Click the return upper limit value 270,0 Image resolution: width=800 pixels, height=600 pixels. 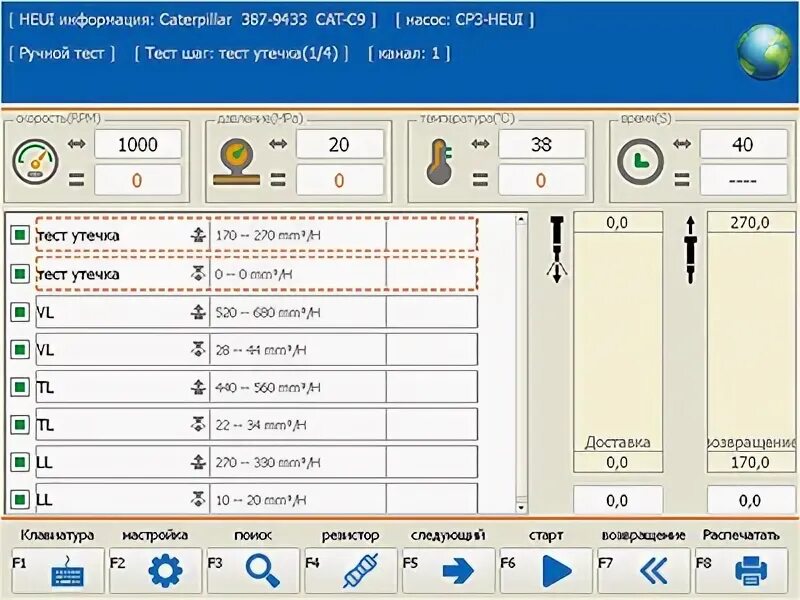(751, 222)
